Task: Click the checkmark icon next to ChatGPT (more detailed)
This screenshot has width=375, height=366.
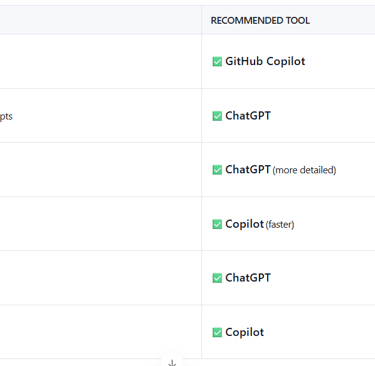Action: point(217,170)
